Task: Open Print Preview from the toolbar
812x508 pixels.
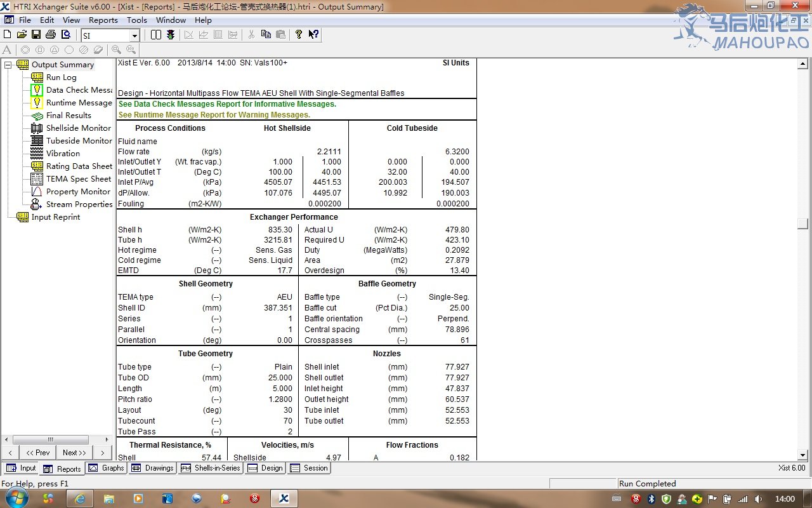Action: [65, 34]
